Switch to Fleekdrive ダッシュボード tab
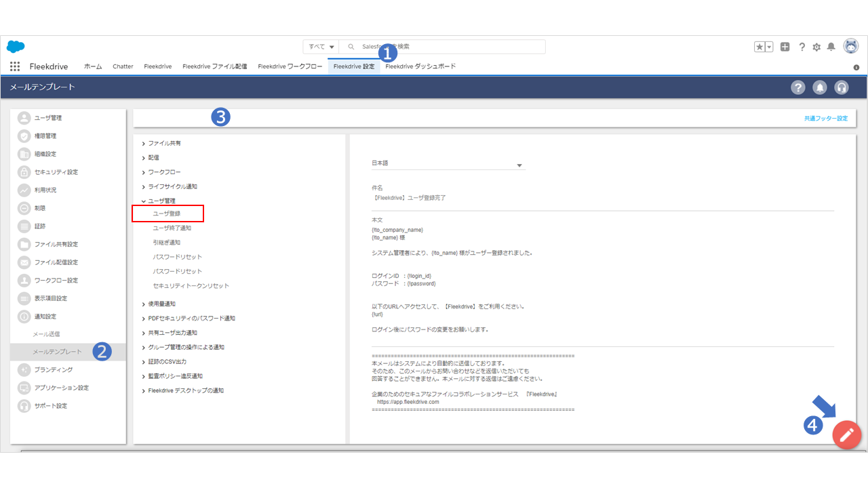The height and width of the screenshot is (488, 868). point(420,66)
